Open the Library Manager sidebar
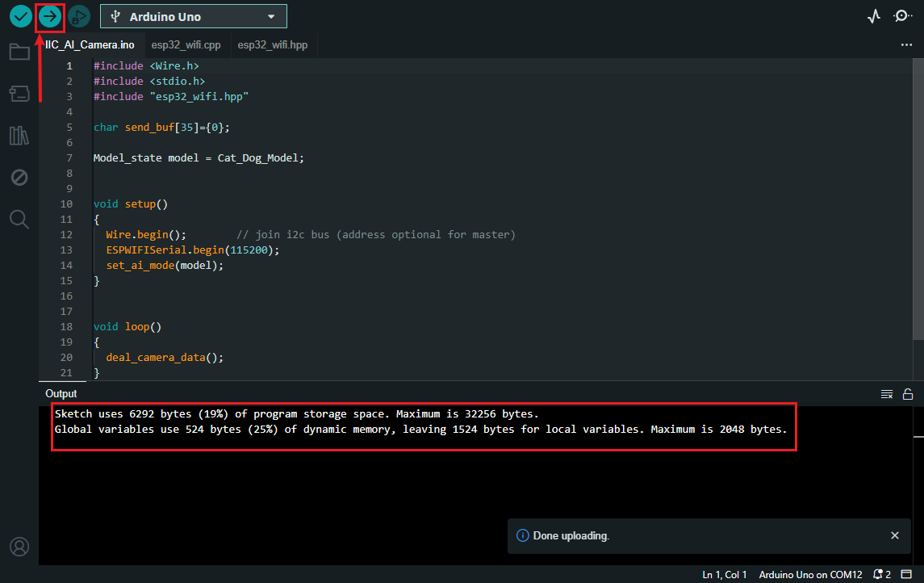The image size is (924, 583). [19, 136]
